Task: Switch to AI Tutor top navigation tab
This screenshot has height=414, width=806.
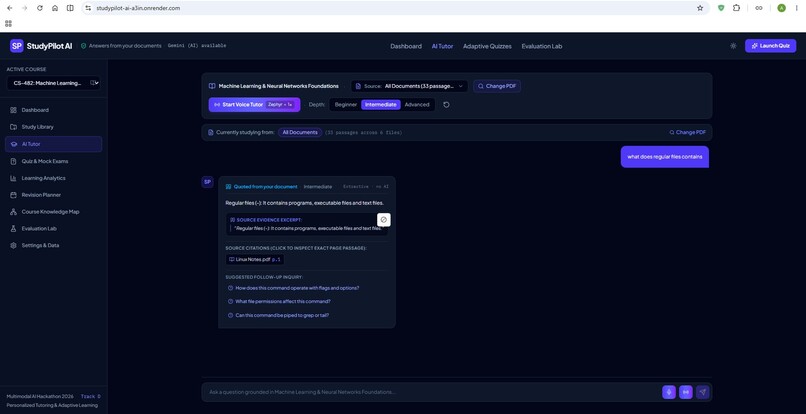Action: 442,46
